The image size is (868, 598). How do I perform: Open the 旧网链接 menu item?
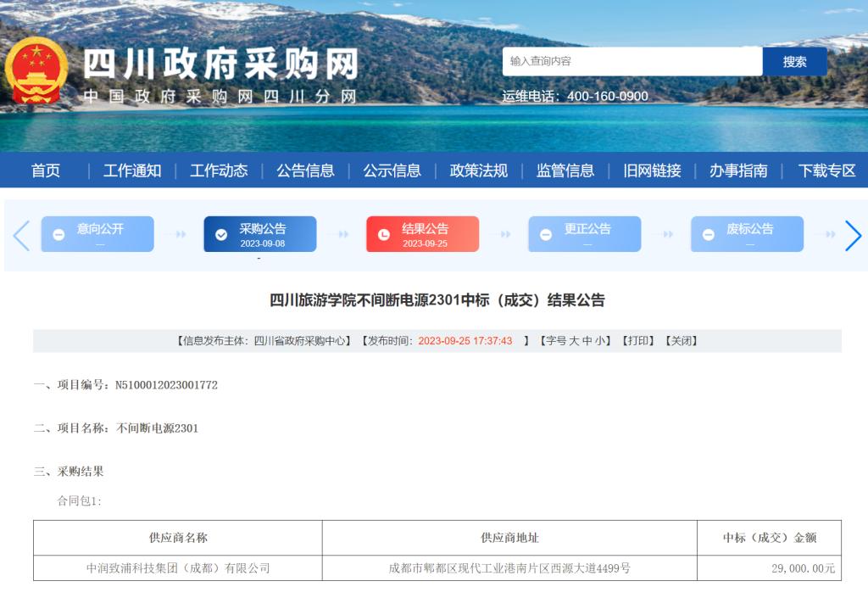(x=652, y=170)
